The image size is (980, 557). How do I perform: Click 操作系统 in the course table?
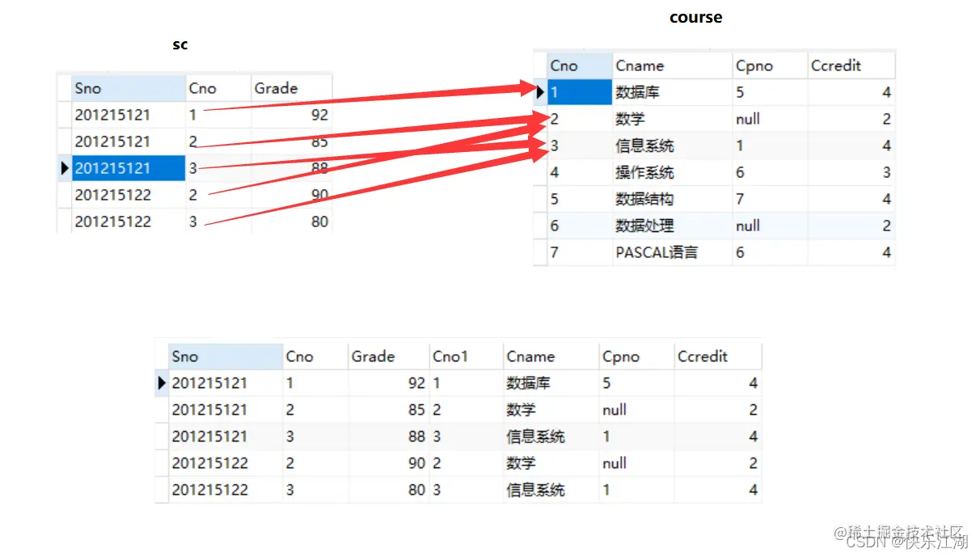coord(644,172)
